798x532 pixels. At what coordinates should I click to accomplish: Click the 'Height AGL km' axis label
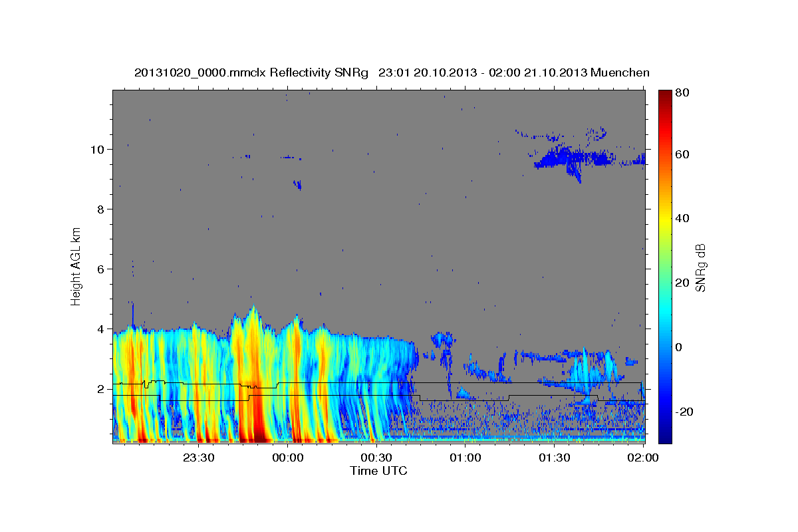pos(76,267)
